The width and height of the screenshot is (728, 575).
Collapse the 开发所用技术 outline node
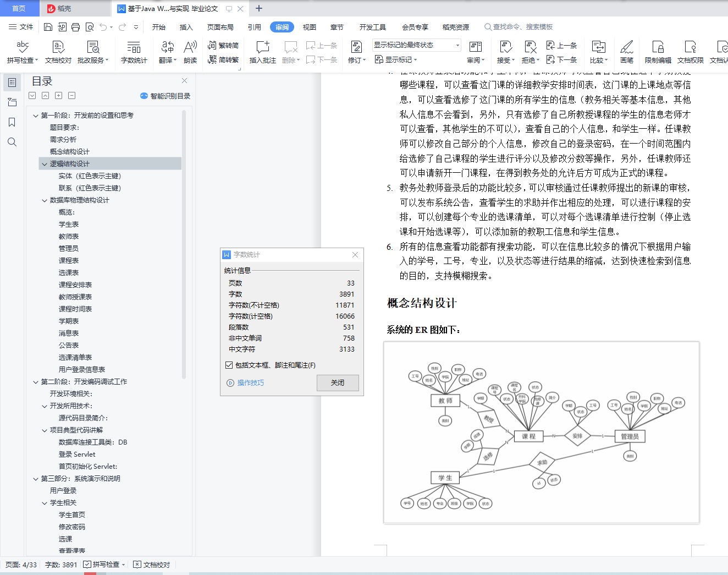click(45, 406)
